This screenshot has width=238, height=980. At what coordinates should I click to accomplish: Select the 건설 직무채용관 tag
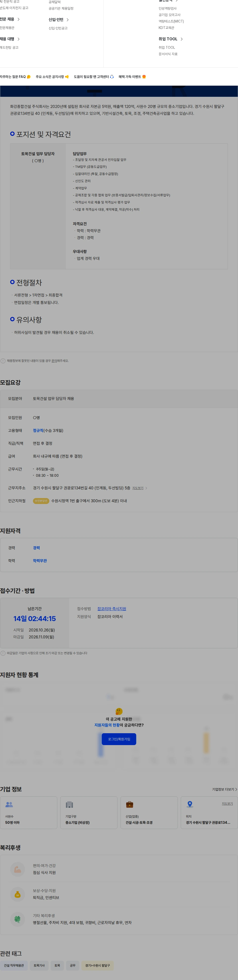14,966
